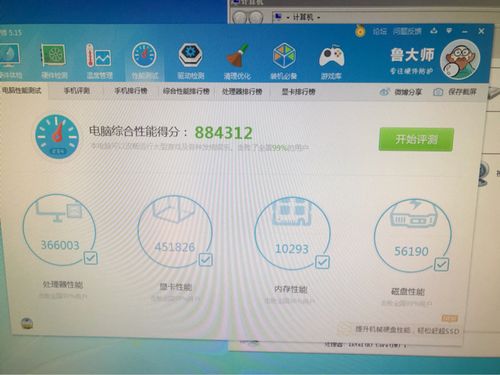The width and height of the screenshot is (500, 375).
Task: Click the disk drive icon
Action: coord(413,213)
